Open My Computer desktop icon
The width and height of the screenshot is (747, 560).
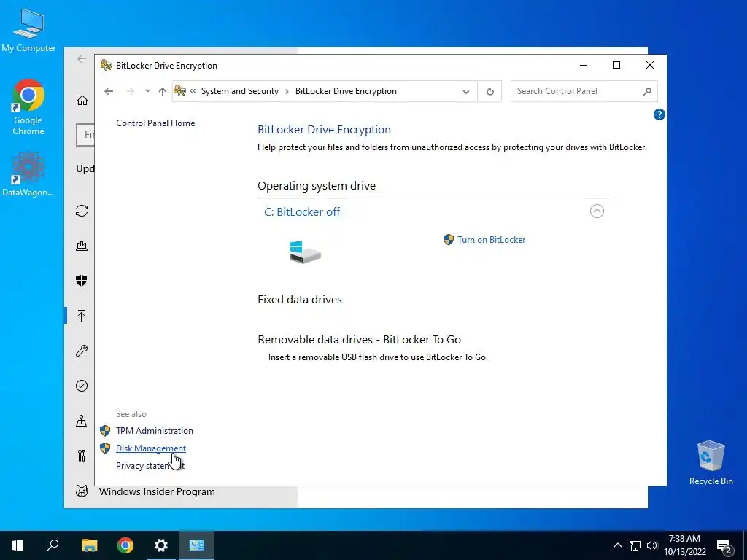pos(28,31)
